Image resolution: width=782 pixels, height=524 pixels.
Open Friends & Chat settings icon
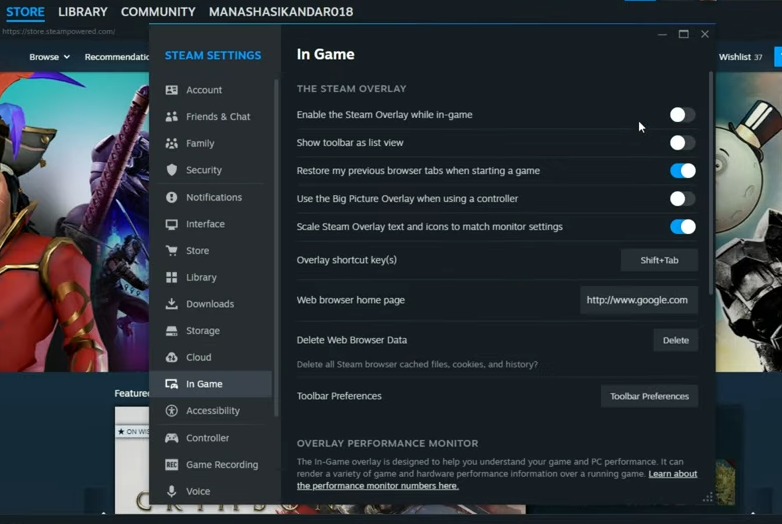click(171, 117)
